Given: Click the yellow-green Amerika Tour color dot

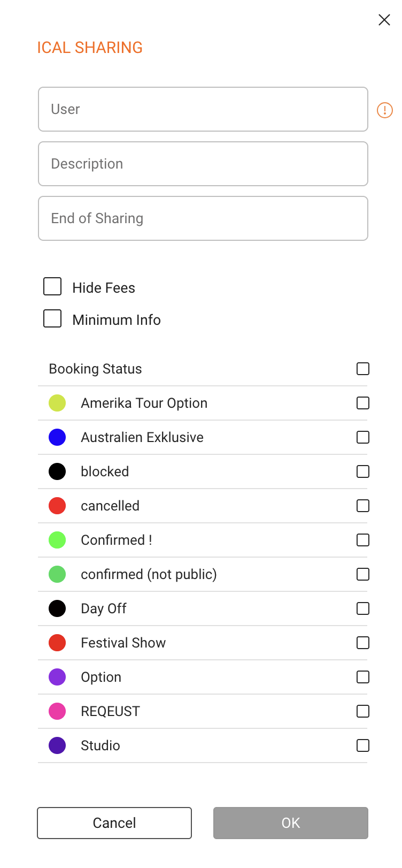Looking at the screenshot, I should coord(57,403).
